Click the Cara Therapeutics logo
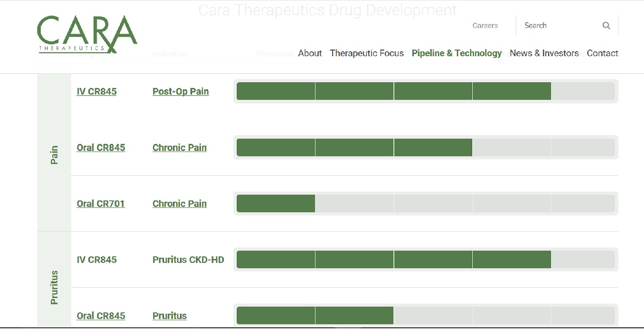The image size is (644, 329). 86,35
